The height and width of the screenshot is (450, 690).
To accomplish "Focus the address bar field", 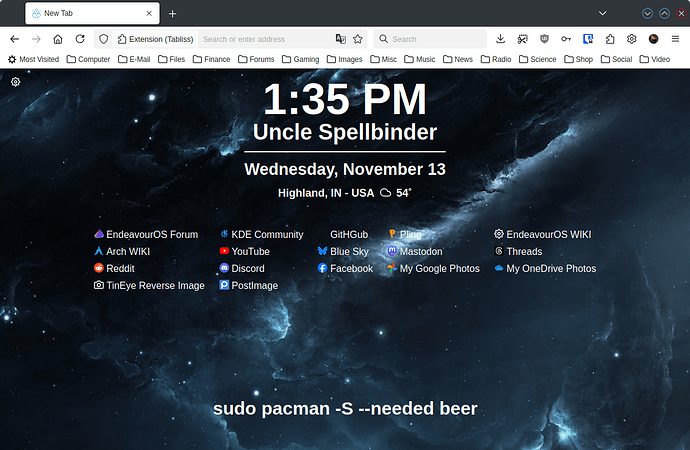I will [x=265, y=39].
